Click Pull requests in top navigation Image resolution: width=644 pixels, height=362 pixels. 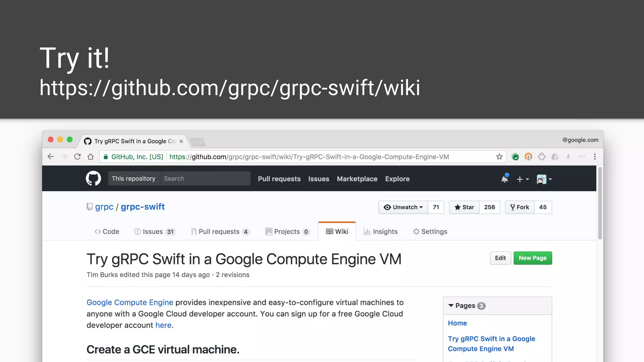point(279,179)
